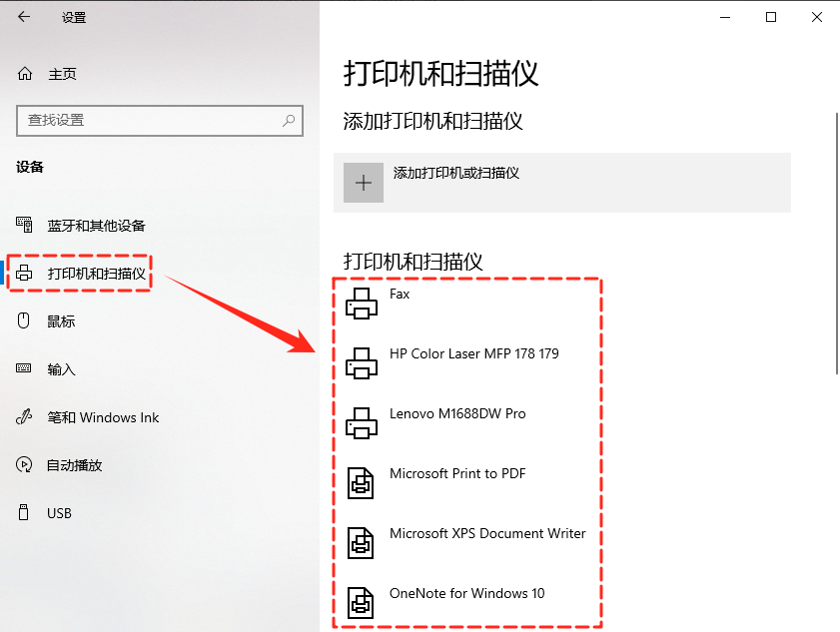Select the Fax device name
Viewport: 840px width, 632px height.
400,295
